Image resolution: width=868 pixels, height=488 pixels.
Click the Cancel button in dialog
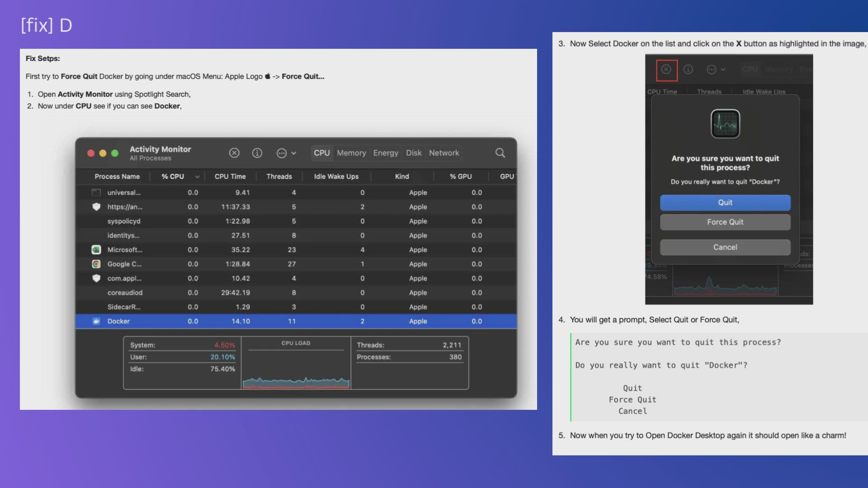click(725, 248)
